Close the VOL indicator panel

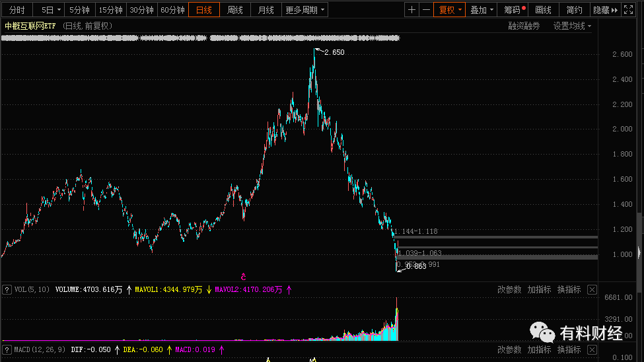coord(592,290)
